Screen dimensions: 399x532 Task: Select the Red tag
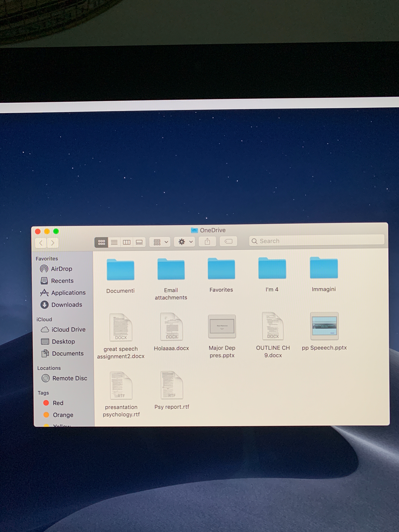click(x=58, y=403)
